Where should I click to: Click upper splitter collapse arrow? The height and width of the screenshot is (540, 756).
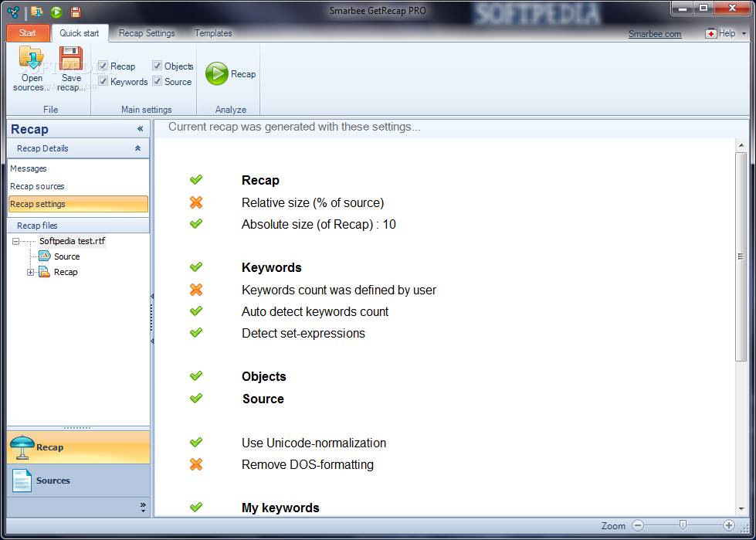pyautogui.click(x=152, y=296)
